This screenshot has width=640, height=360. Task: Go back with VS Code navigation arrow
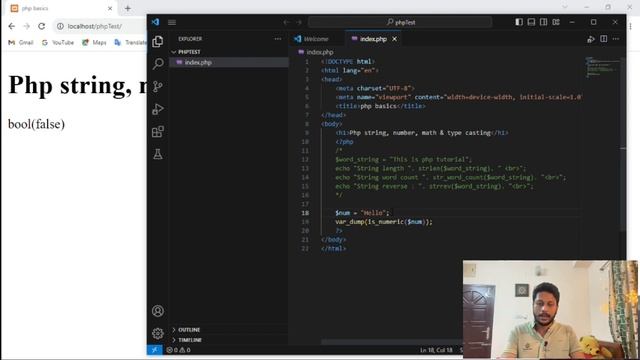coord(287,22)
